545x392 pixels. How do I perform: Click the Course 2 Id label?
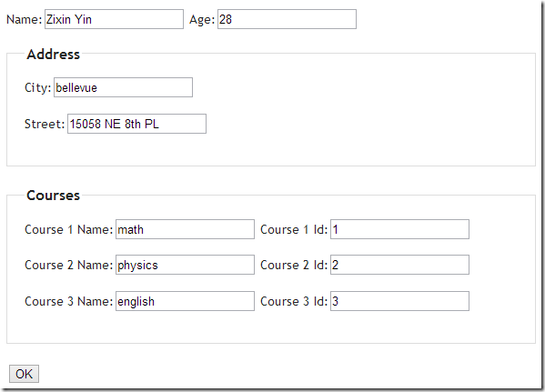pyautogui.click(x=294, y=266)
